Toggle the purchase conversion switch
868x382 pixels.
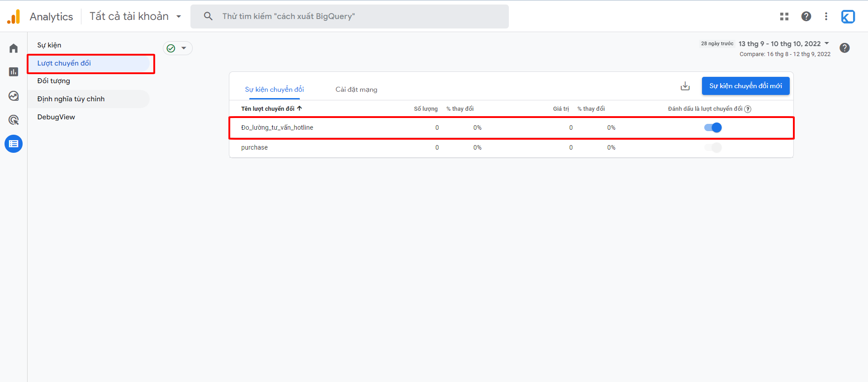tap(713, 147)
